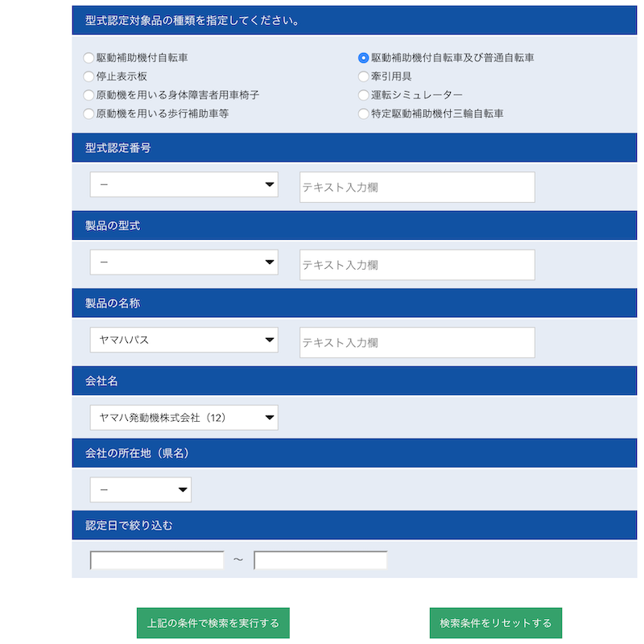Screen dimensions: 644x644
Task: Click 検索条件をリセットする button
Action: pyautogui.click(x=495, y=623)
